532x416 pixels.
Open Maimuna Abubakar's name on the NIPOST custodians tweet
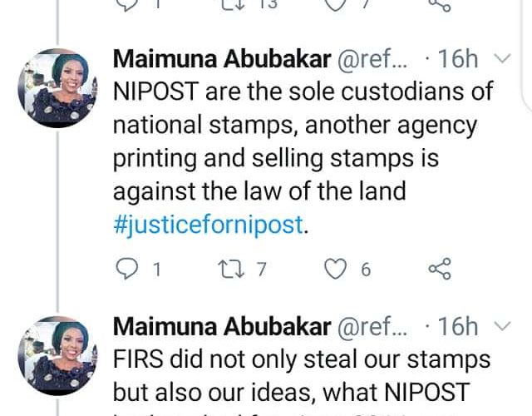221,60
